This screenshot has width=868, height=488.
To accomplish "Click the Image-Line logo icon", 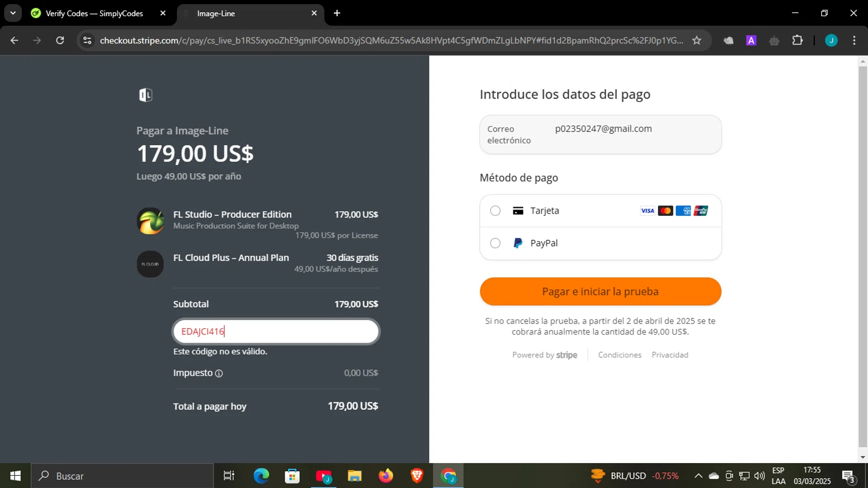I will tap(146, 95).
